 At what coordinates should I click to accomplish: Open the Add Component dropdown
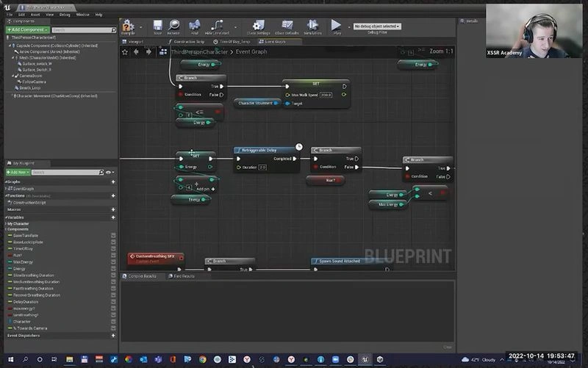[x=27, y=29]
